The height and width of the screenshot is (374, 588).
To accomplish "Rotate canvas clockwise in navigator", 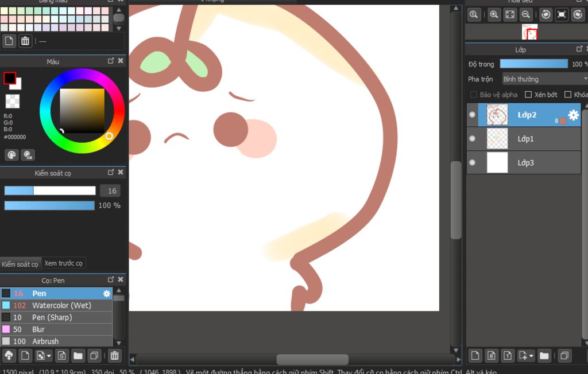I will click(578, 14).
